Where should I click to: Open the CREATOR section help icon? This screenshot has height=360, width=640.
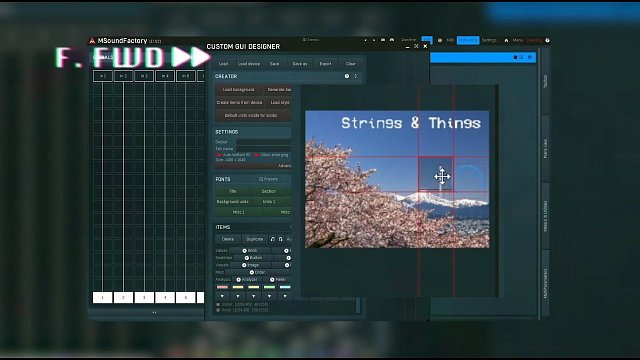point(347,76)
